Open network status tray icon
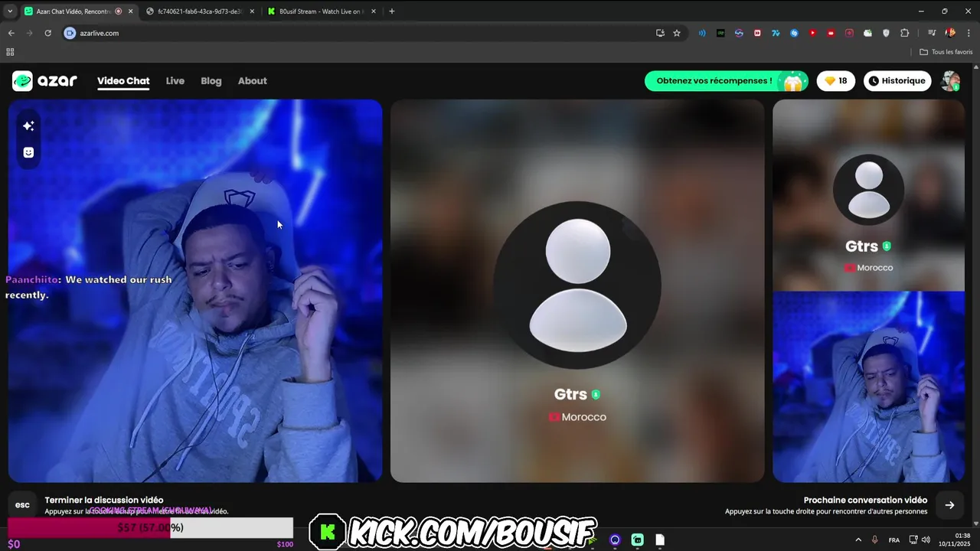The width and height of the screenshot is (980, 551). coord(913,540)
